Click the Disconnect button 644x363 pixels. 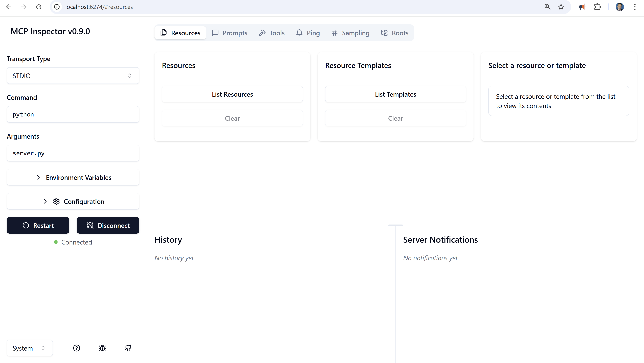click(108, 225)
